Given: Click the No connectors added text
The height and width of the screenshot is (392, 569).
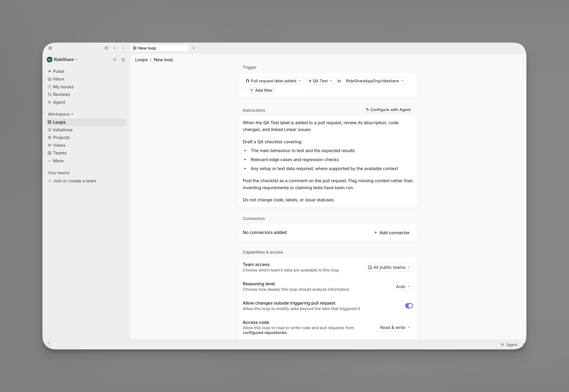Looking at the screenshot, I should coord(265,233).
